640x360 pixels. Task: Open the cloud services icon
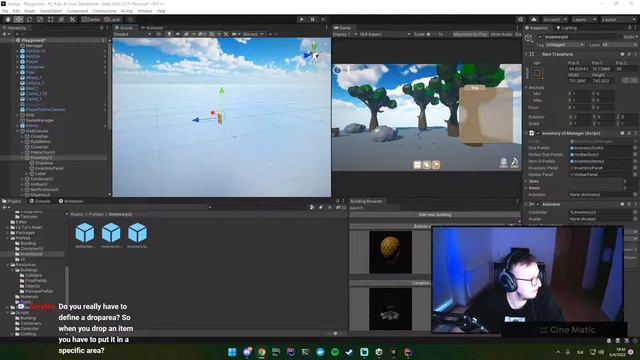pos(534,19)
